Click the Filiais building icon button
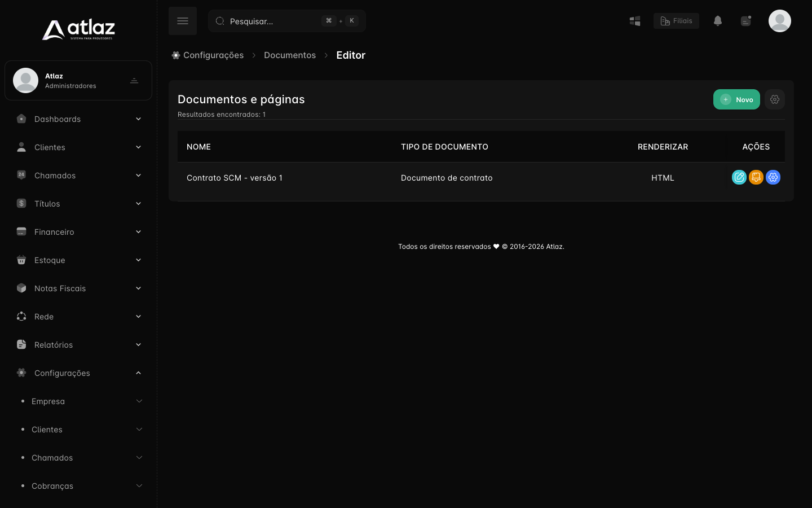Screen dimensions: 812x508 coord(676,21)
